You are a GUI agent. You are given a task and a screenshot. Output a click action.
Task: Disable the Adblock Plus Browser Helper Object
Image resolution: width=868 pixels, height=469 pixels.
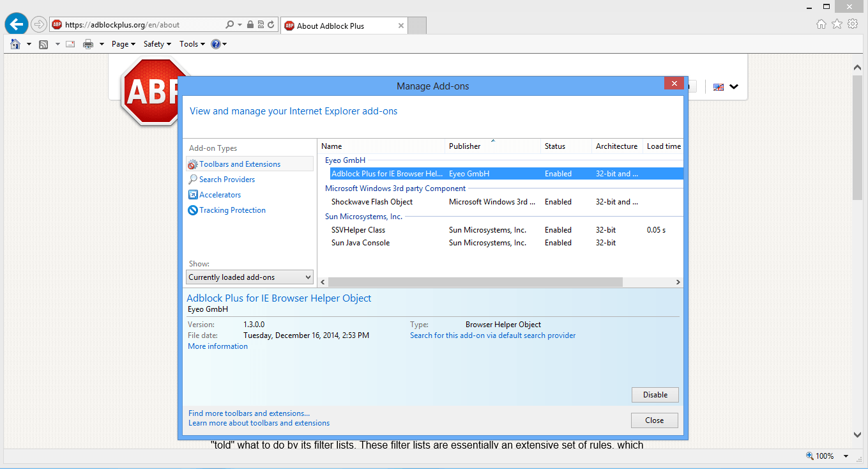(x=655, y=394)
